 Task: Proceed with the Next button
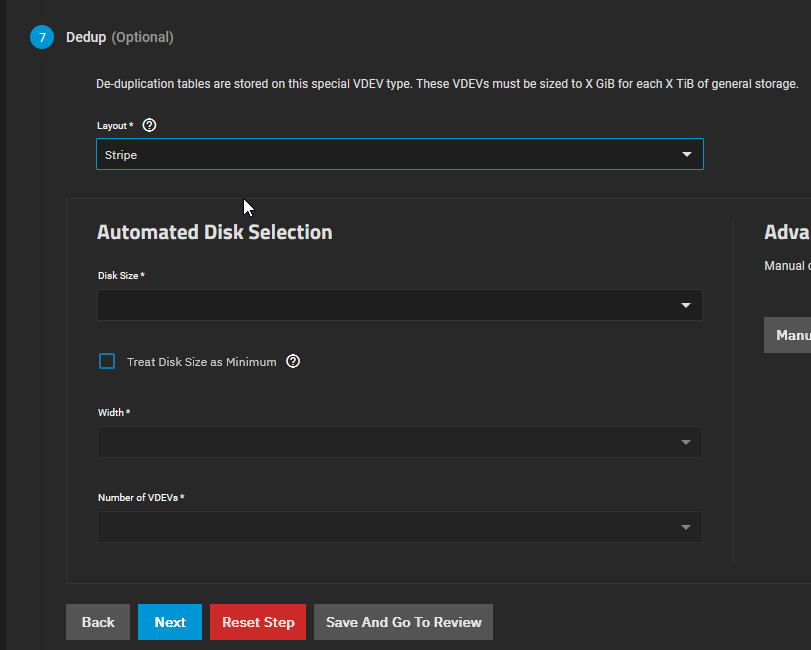point(169,622)
